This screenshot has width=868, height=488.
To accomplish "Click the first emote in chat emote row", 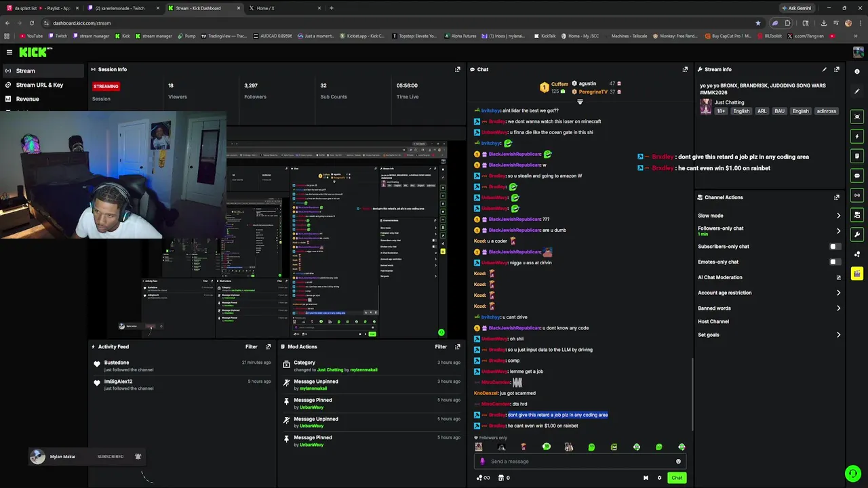I will pos(479,447).
